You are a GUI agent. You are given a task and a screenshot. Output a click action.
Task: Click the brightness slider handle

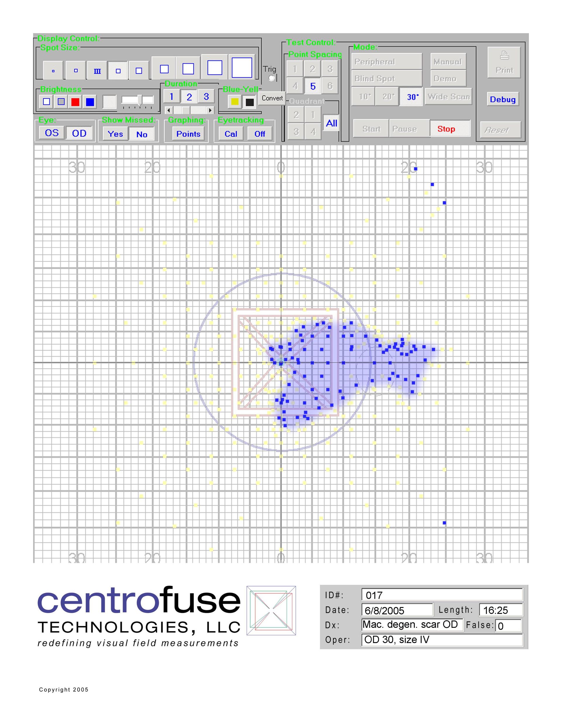140,100
